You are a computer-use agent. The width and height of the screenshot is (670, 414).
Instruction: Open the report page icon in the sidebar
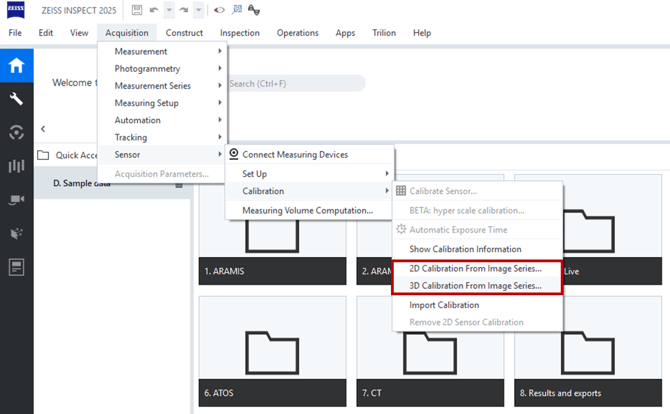[16, 267]
